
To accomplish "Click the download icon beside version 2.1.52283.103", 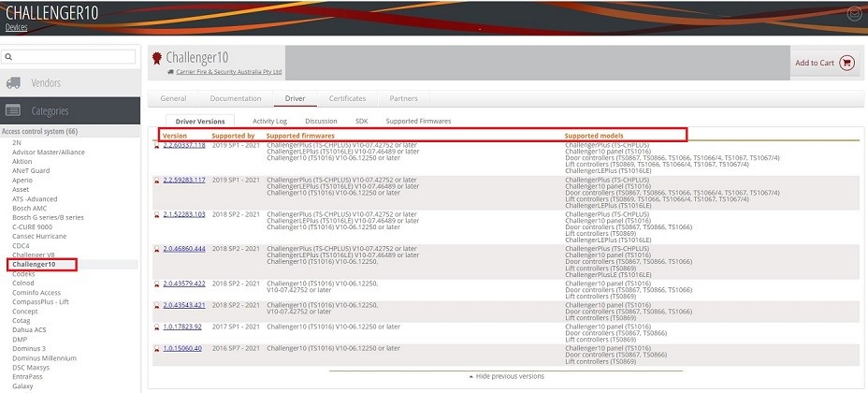I will coord(156,215).
